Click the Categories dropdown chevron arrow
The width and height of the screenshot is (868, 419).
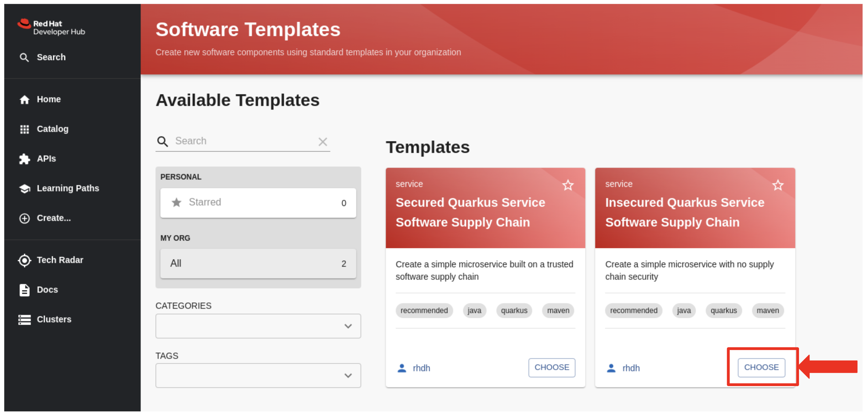point(348,326)
